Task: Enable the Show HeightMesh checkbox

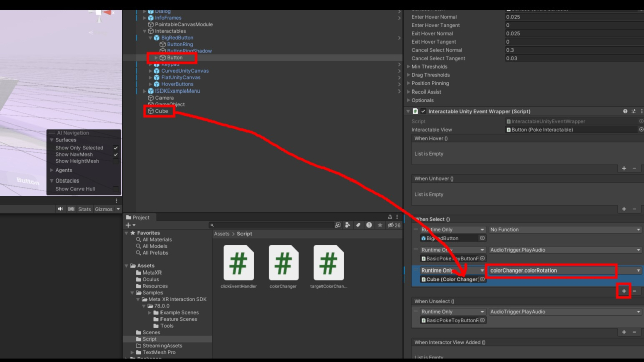Action: click(x=116, y=161)
